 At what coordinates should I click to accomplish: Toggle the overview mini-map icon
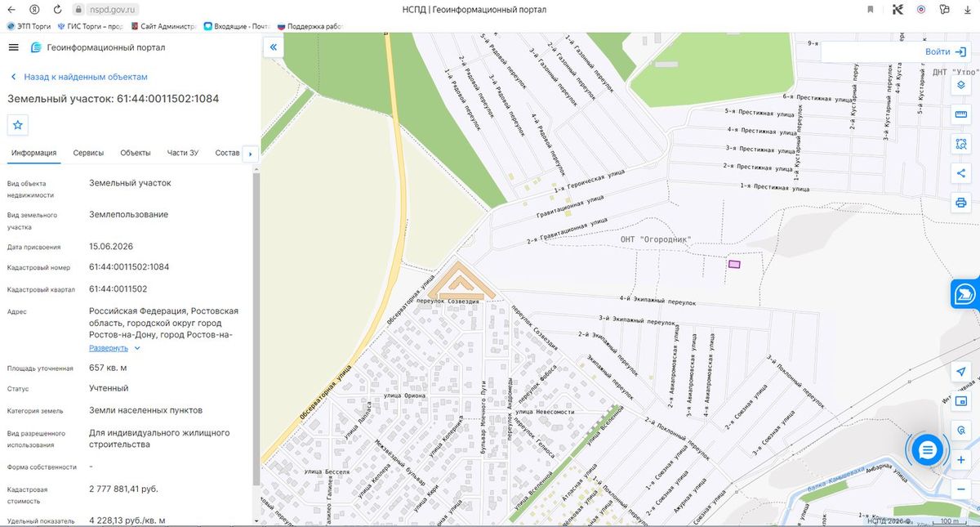961,400
